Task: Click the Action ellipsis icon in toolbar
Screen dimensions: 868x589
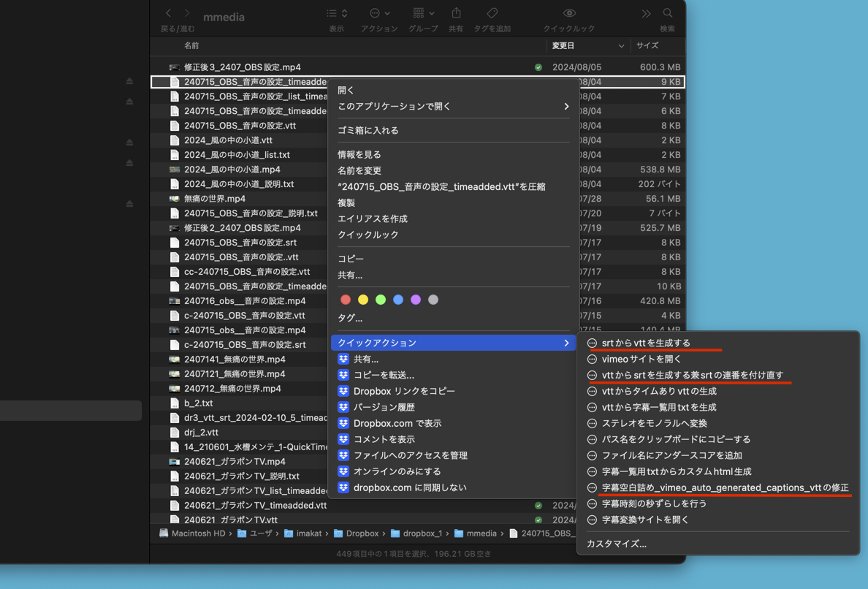Action: point(378,13)
